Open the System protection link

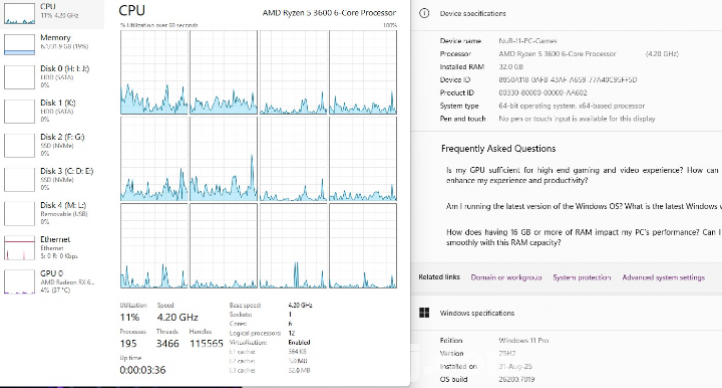pos(582,278)
